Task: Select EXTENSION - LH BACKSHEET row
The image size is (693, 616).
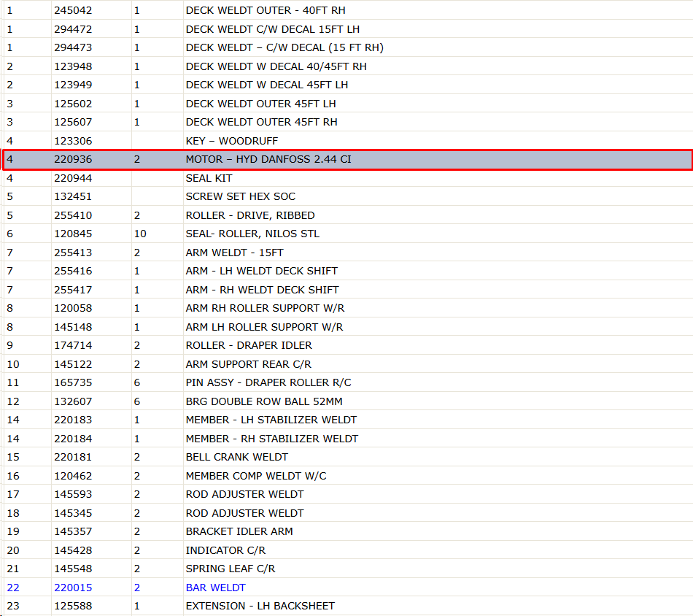Action: pos(347,606)
